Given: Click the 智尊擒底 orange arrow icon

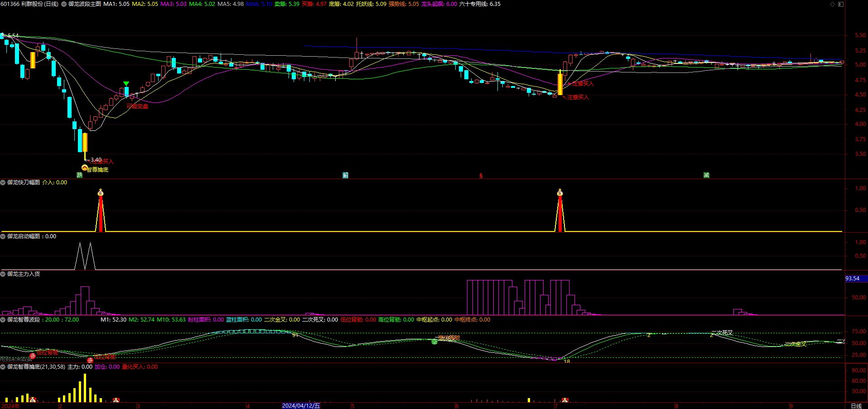Looking at the screenshot, I should coord(84,168).
